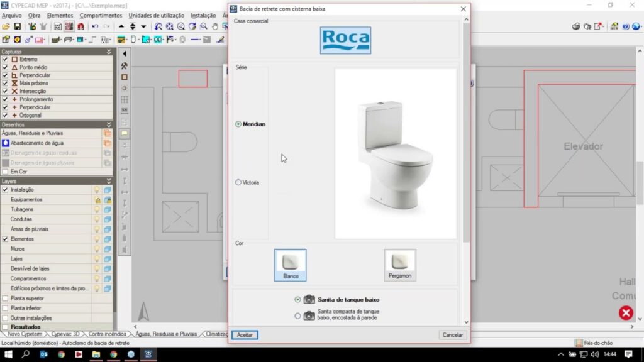This screenshot has width=644, height=362.
Task: Select Sanita compacta de tanque baixo option
Action: point(297,315)
